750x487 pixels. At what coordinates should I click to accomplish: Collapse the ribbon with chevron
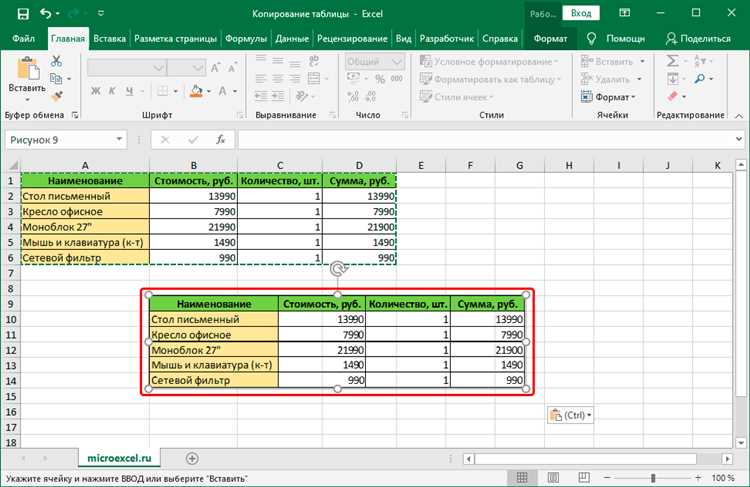point(739,116)
